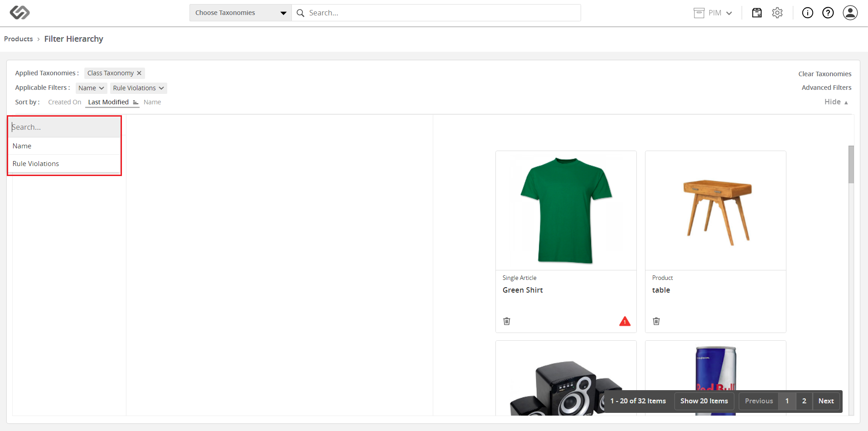Click Clear Taxonomies link
868x431 pixels.
click(824, 74)
